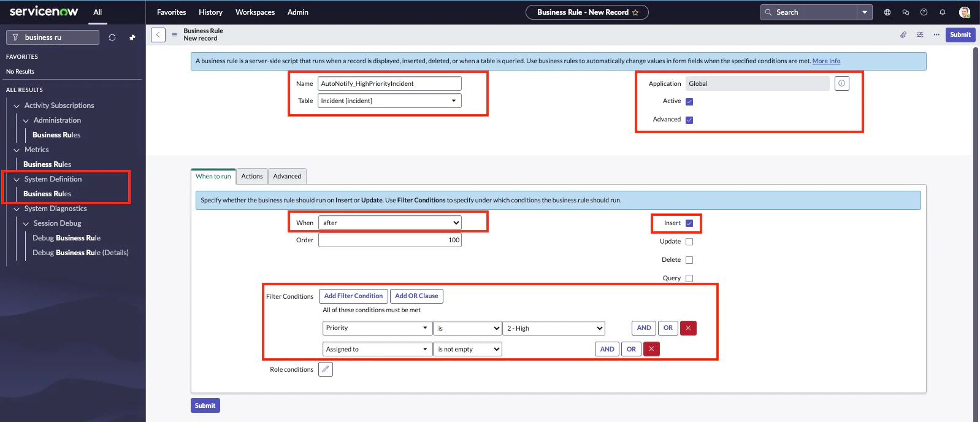This screenshot has width=980, height=422.
Task: Favorite the Business Rule star icon
Action: [635, 12]
